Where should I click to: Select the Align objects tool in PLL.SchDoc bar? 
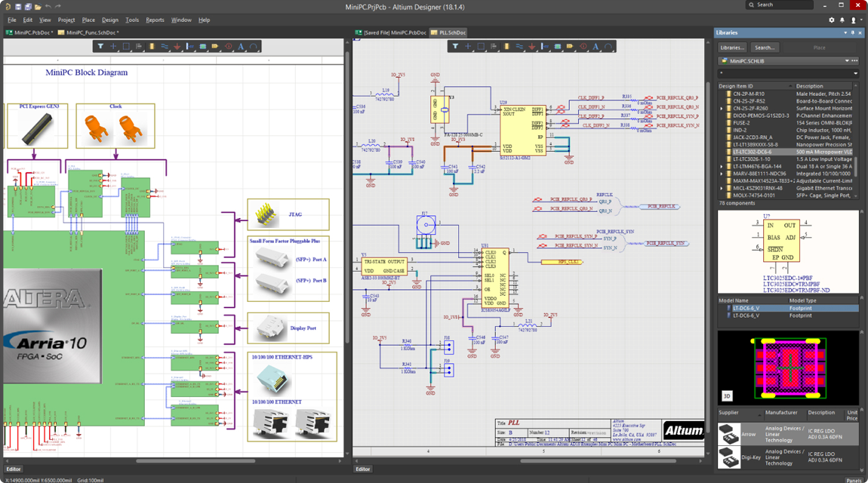tap(493, 47)
